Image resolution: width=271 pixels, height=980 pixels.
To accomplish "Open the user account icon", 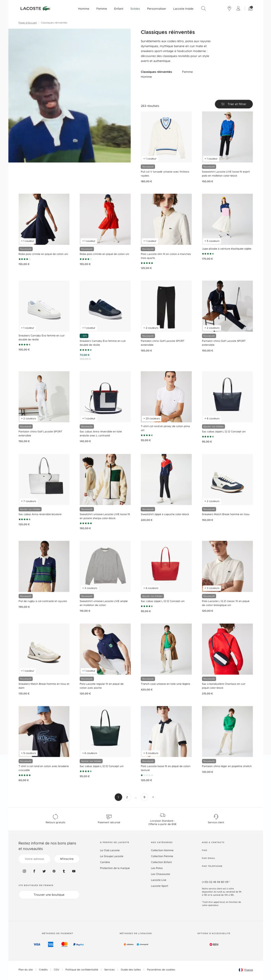I will point(238,8).
